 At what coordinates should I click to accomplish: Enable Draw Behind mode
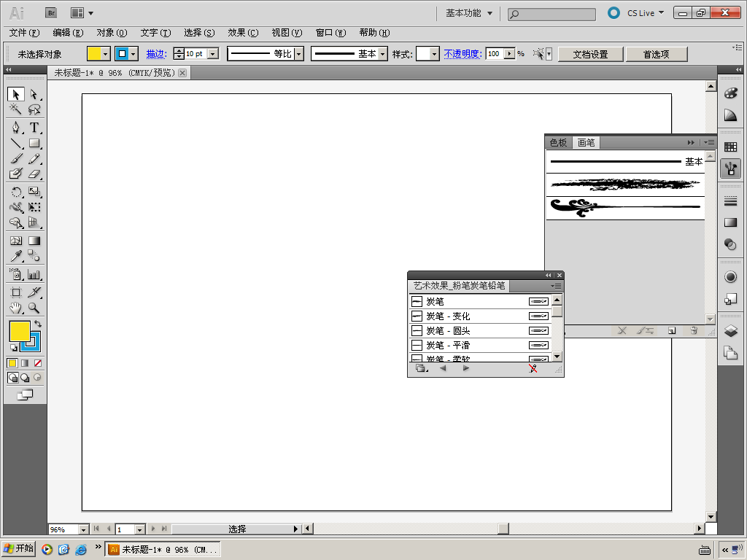pos(25,378)
